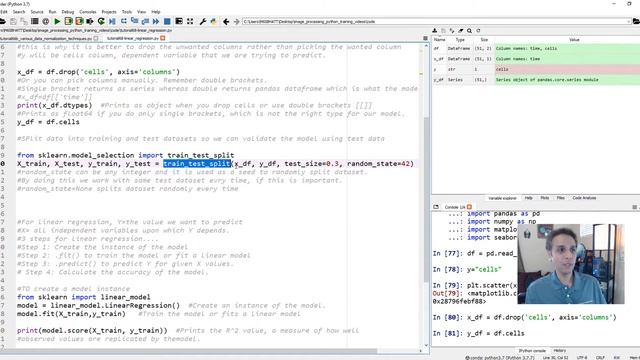Select the IPython console bottom tab
This screenshot has width=640, height=360.
[x=532, y=351]
